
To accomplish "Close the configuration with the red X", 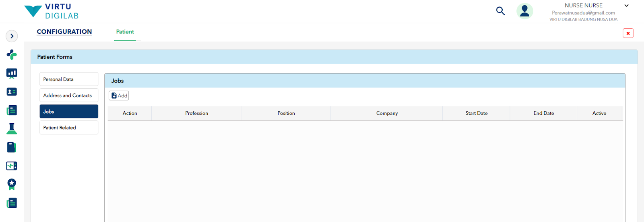I will (x=628, y=33).
